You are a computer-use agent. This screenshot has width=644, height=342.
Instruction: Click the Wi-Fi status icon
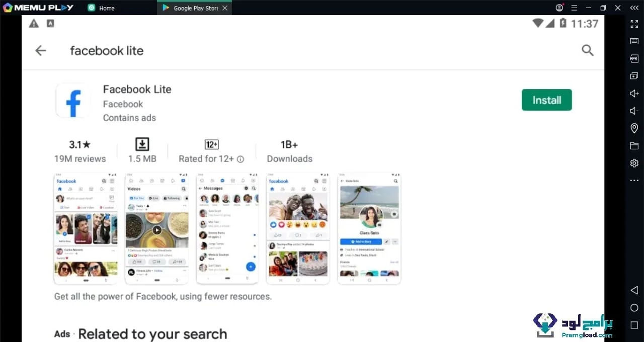pos(538,23)
